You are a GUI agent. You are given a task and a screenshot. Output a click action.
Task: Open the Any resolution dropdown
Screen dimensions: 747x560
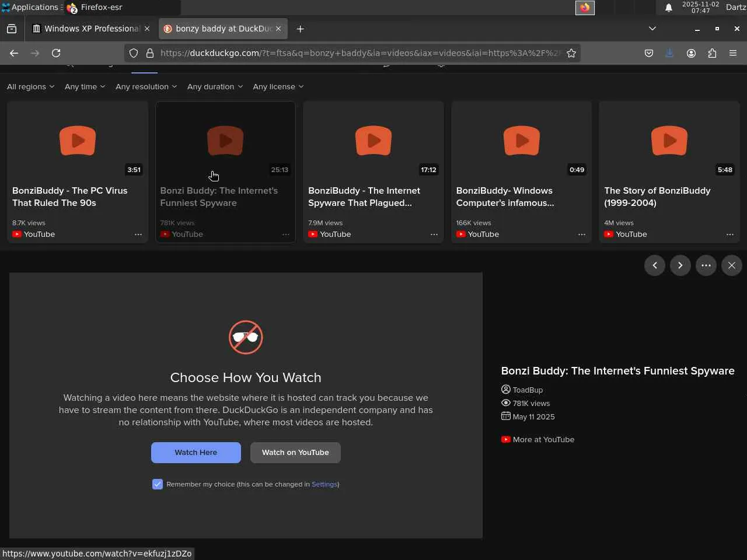[146, 86]
